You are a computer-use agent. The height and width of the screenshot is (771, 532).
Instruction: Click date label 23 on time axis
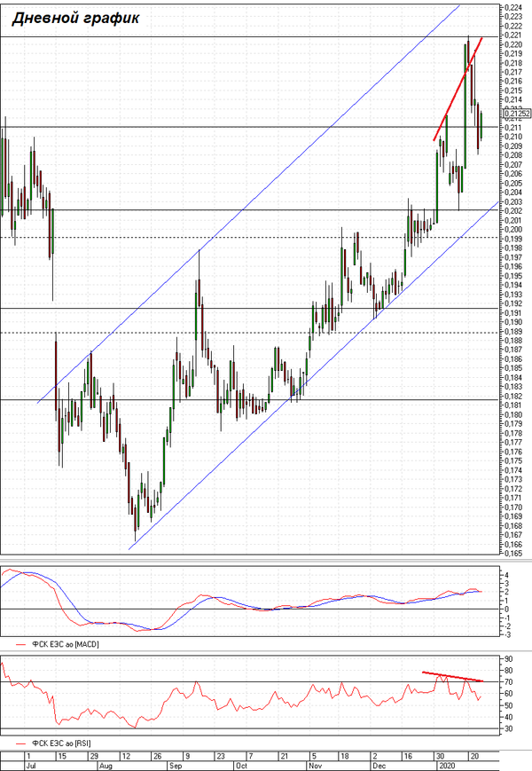[x=221, y=756]
